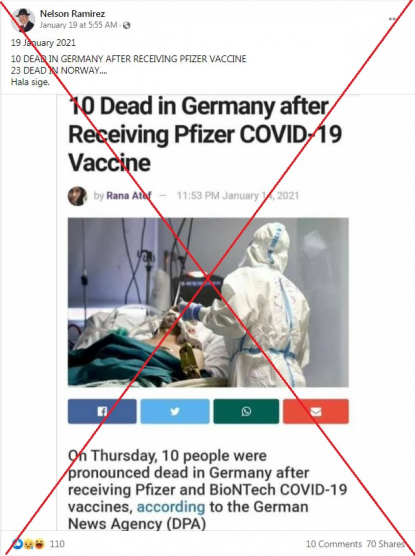Open Rana Atef author link
This screenshot has height=556, width=415.
click(129, 195)
